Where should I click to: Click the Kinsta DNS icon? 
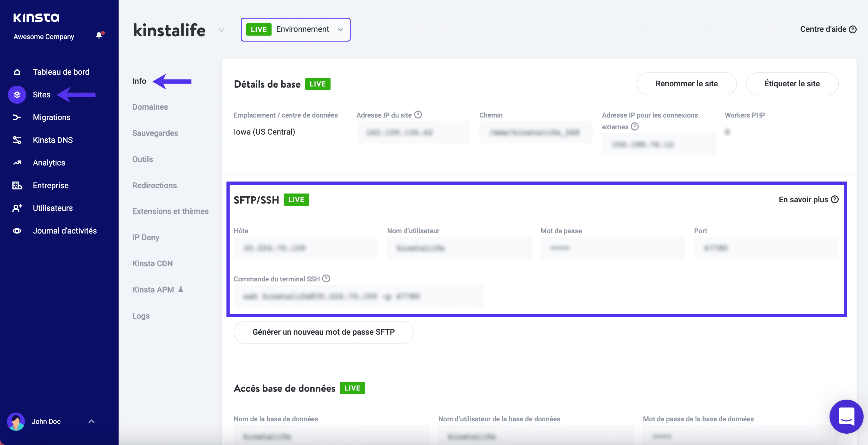16,140
